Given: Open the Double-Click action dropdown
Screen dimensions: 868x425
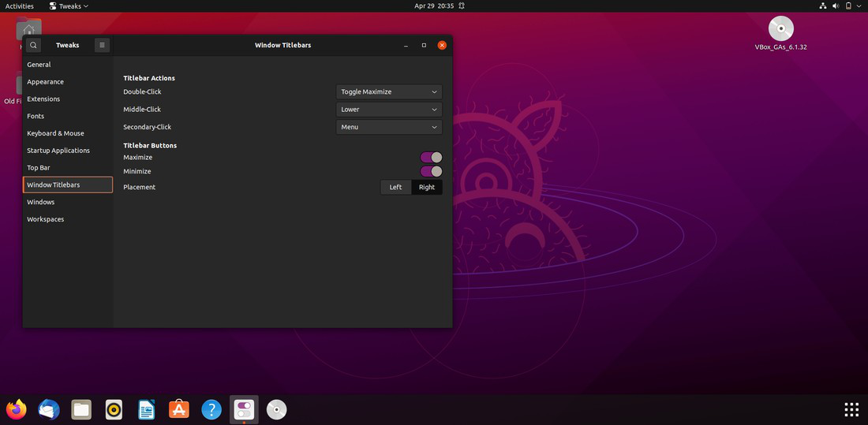Looking at the screenshot, I should pos(389,92).
